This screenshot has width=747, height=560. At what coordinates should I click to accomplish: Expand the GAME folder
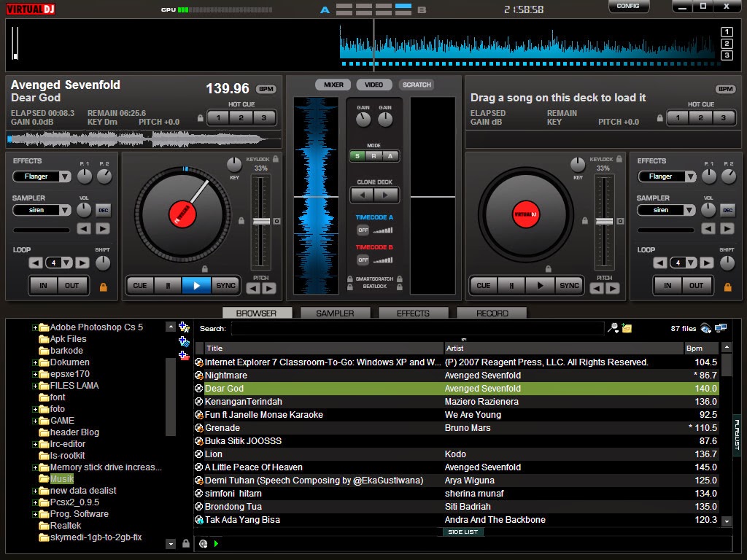point(35,421)
